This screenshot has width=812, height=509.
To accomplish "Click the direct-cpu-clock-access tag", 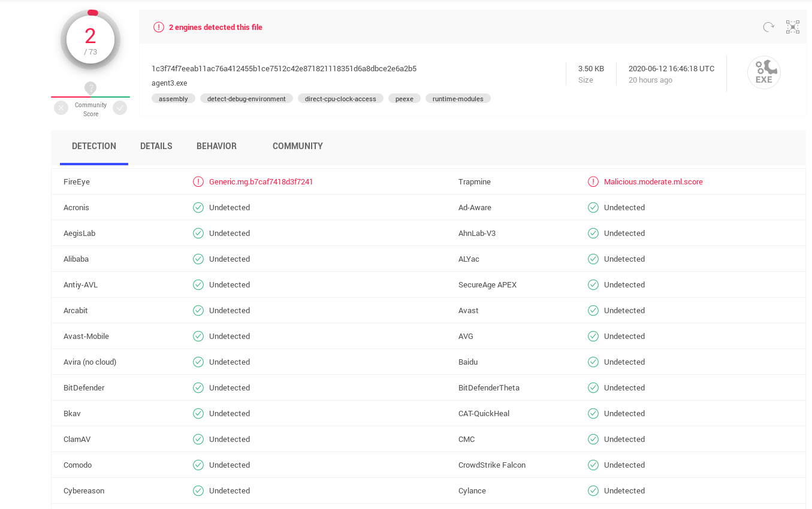I will (340, 98).
